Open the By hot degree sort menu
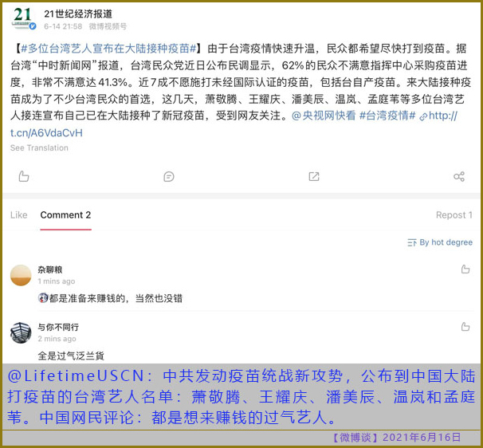This screenshot has width=483, height=448. point(440,242)
